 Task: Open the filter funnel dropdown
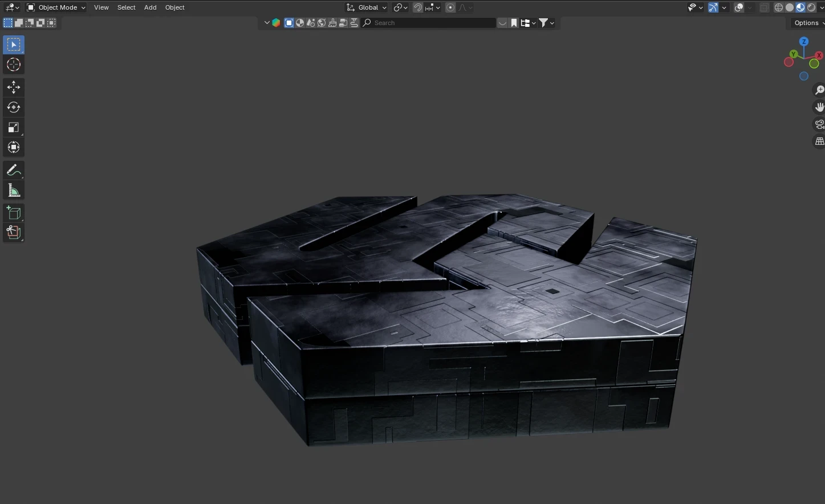tap(546, 23)
